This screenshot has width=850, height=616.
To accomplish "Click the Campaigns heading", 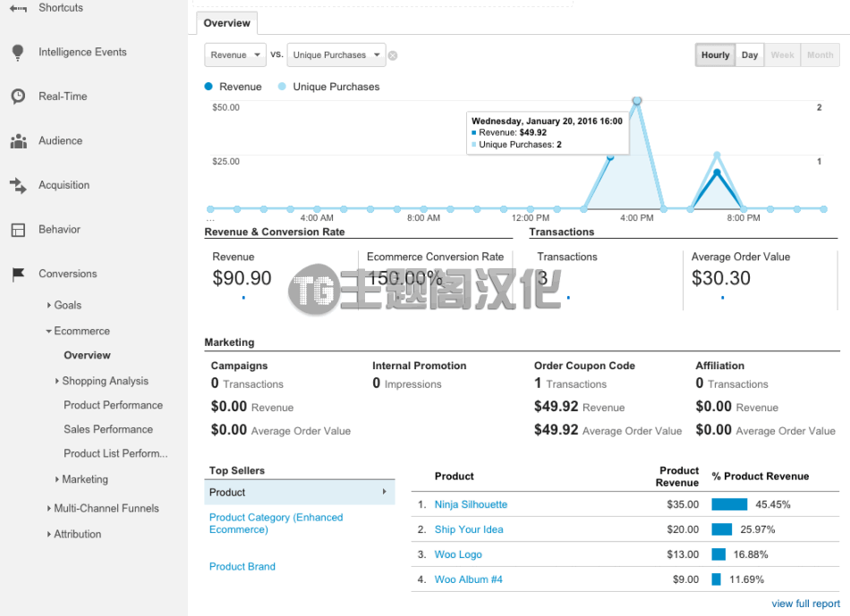I will 239,366.
